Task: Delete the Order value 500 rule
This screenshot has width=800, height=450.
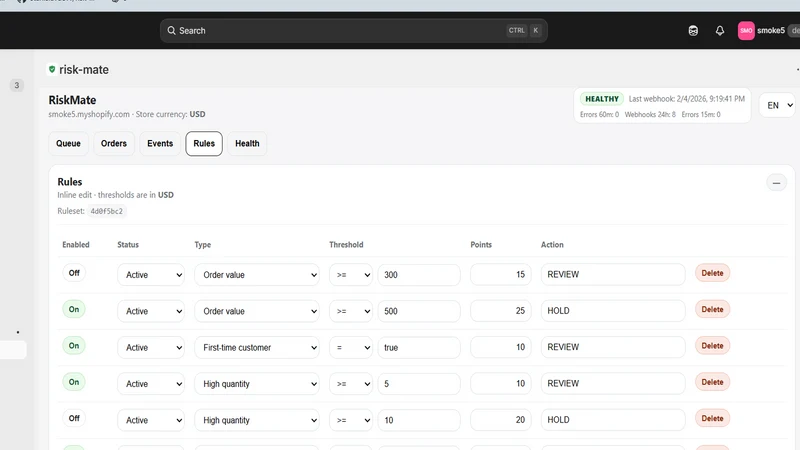Action: (x=712, y=309)
